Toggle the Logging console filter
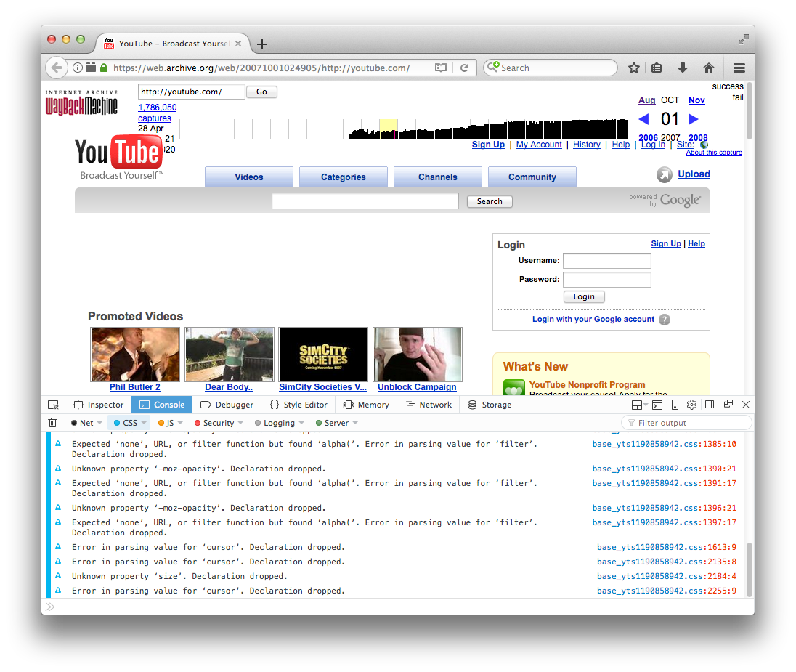The width and height of the screenshot is (796, 672). point(275,423)
